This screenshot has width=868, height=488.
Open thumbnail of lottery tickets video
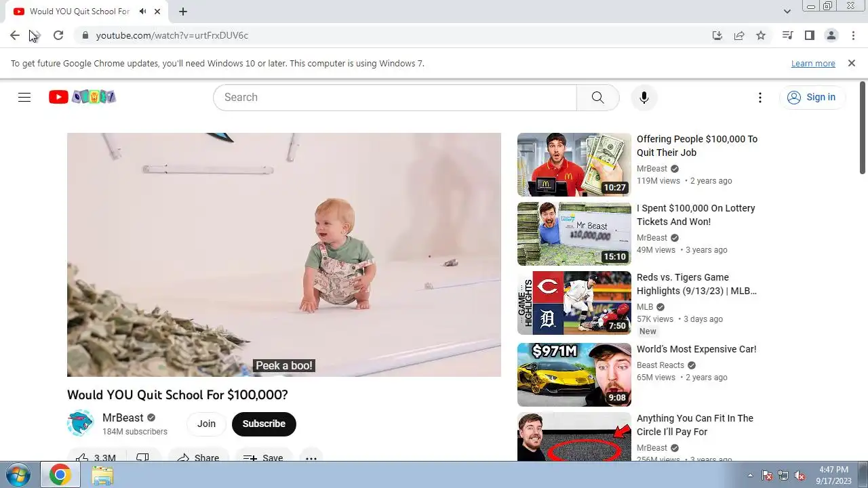tap(574, 234)
